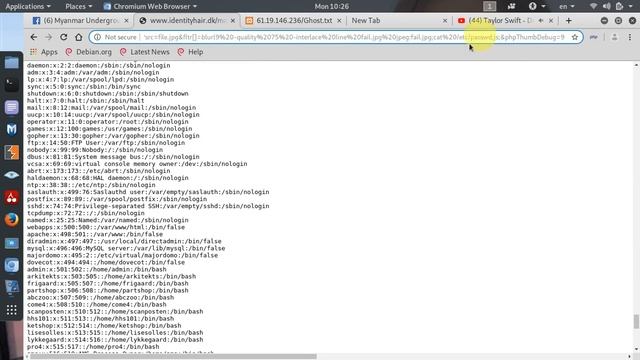Open the network Wi-Fi indicator

click(x=593, y=6)
